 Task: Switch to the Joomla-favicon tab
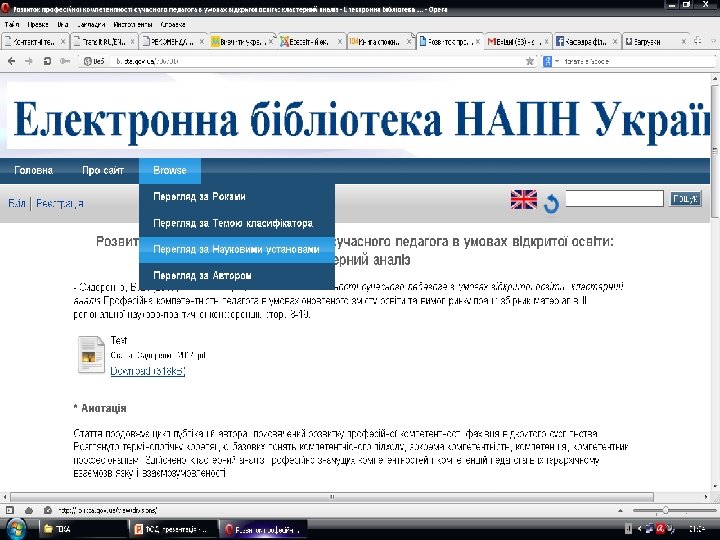(310, 41)
